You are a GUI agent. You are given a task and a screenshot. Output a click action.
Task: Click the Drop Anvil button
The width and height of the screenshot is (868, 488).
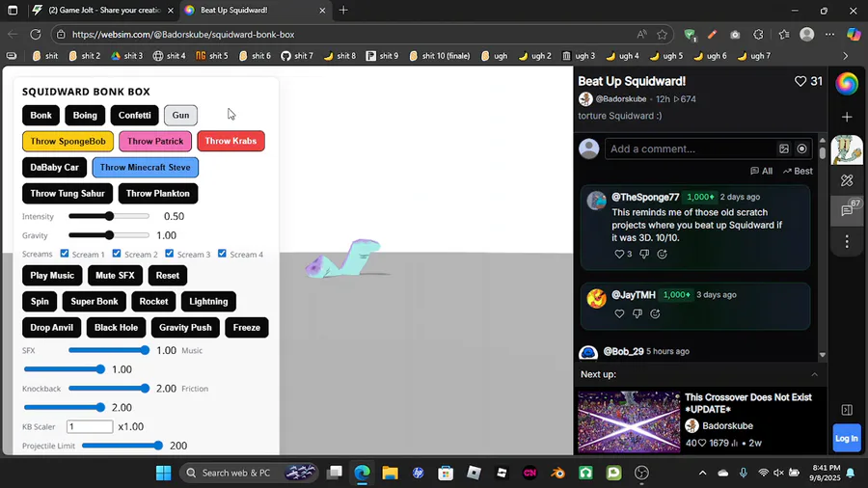(51, 328)
